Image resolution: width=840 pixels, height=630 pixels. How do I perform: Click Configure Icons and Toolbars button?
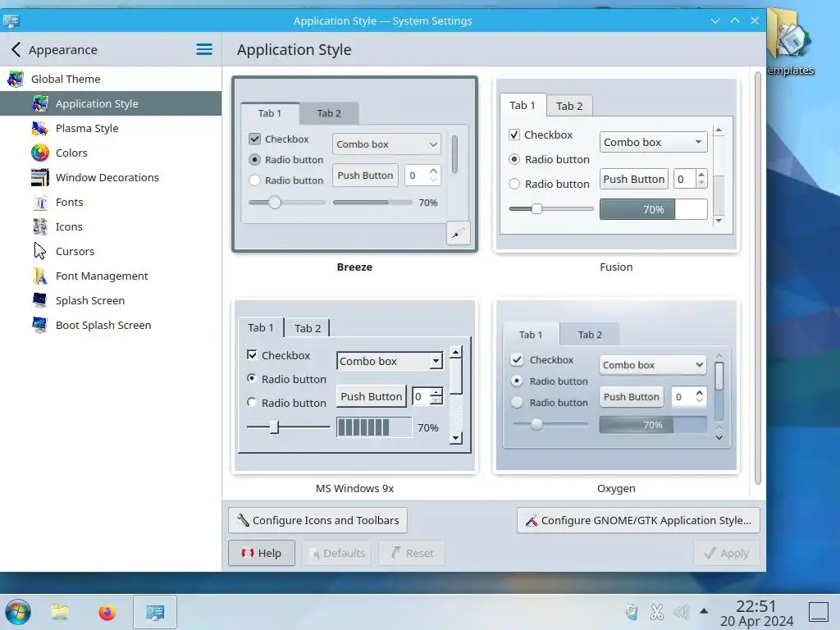click(317, 520)
